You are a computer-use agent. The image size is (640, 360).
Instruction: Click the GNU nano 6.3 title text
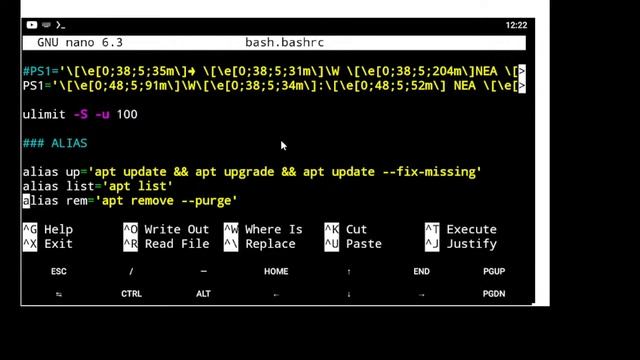80,42
